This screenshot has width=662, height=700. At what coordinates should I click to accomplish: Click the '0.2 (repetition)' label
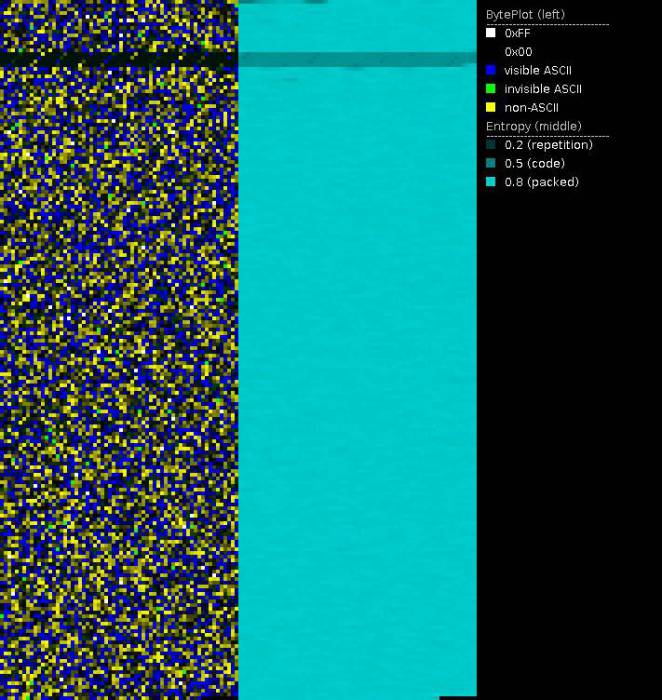pos(549,145)
